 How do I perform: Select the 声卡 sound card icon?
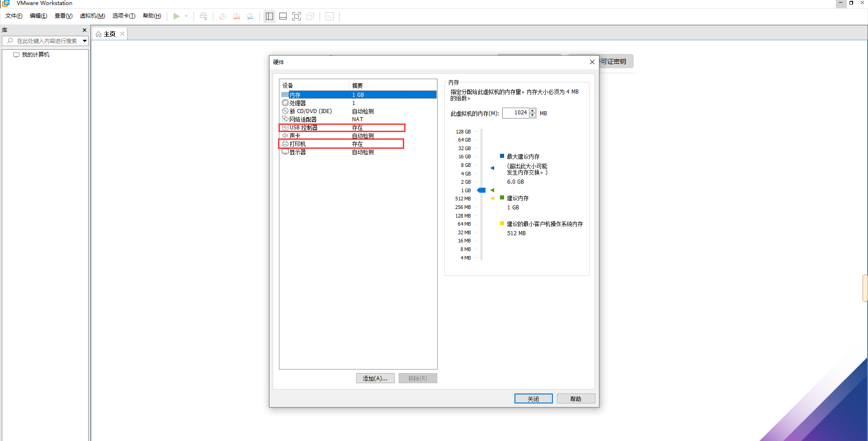[x=285, y=136]
